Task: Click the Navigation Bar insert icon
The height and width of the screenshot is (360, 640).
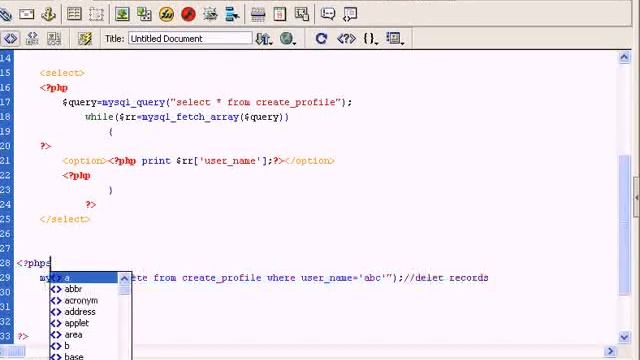Action: (x=232, y=14)
